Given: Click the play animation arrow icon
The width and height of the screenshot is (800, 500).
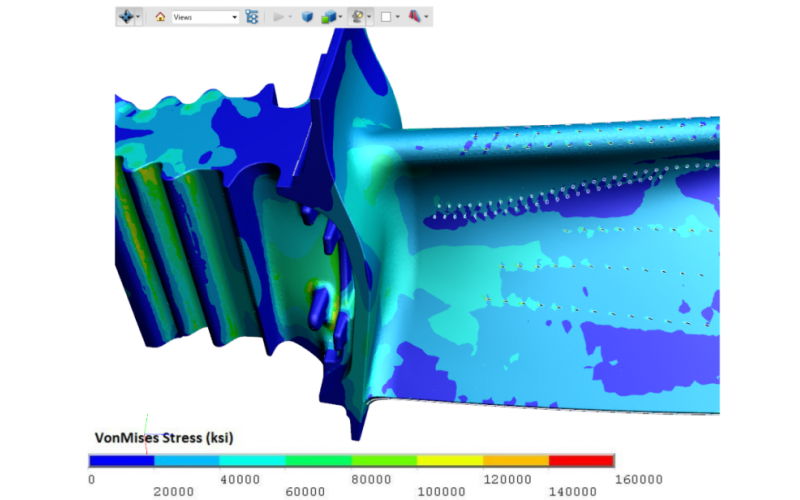Looking at the screenshot, I should coord(279,17).
